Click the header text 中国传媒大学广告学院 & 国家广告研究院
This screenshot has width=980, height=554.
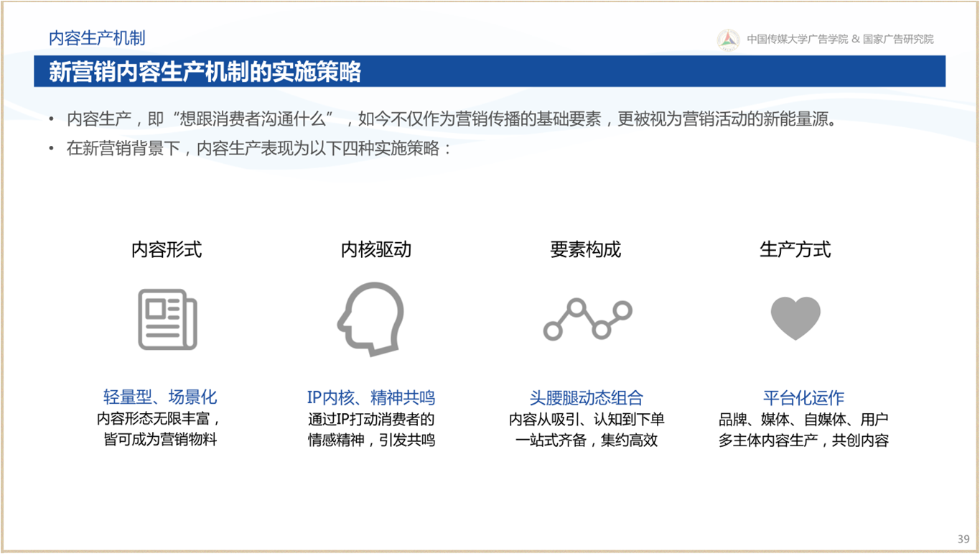click(x=840, y=40)
